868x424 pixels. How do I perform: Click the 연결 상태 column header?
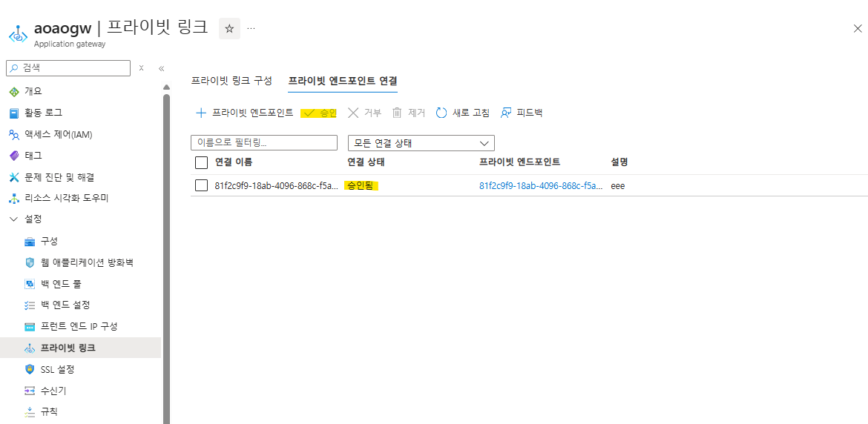tap(366, 162)
